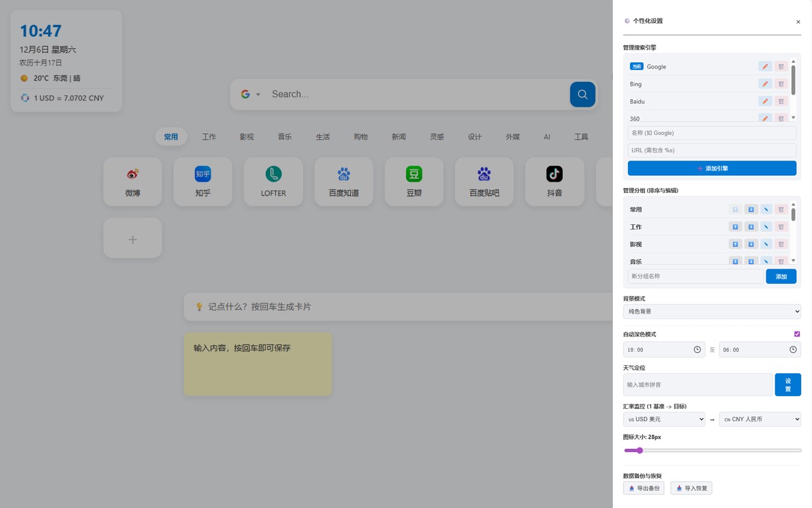Adjust the 图标大小 slider
The height and width of the screenshot is (508, 812).
tap(712, 450)
